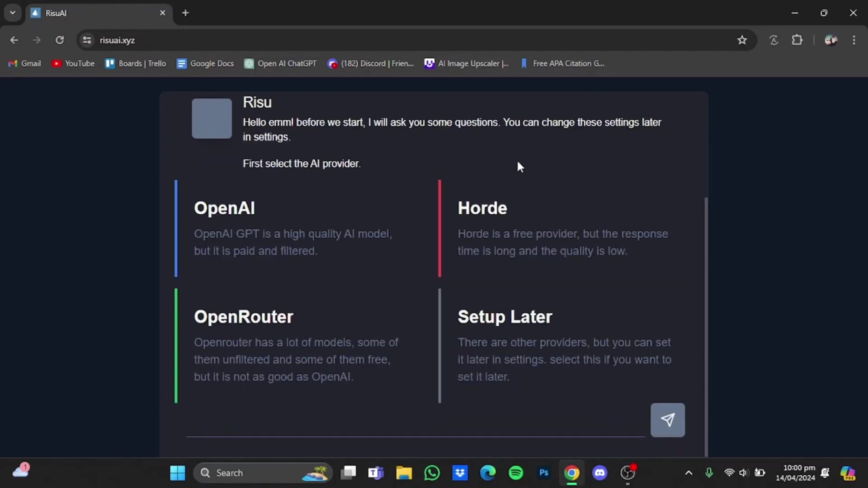This screenshot has height=488, width=868.
Task: Reload the risuai.xyz page
Action: click(60, 40)
